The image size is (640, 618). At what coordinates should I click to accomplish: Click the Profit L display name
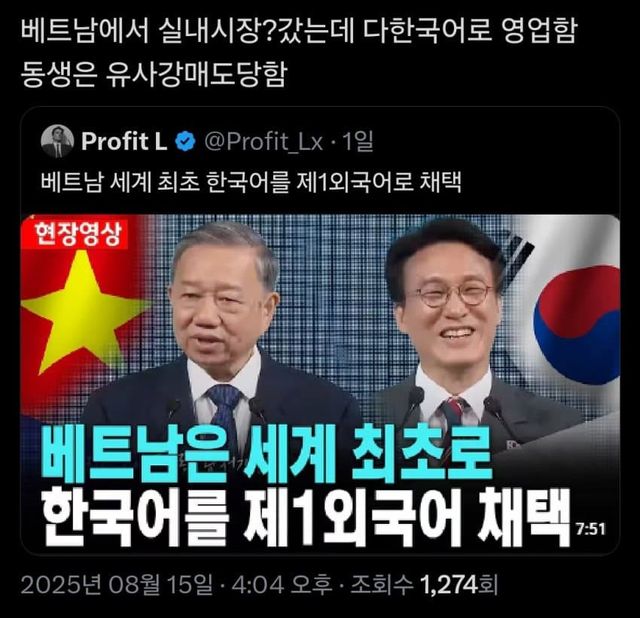(124, 141)
